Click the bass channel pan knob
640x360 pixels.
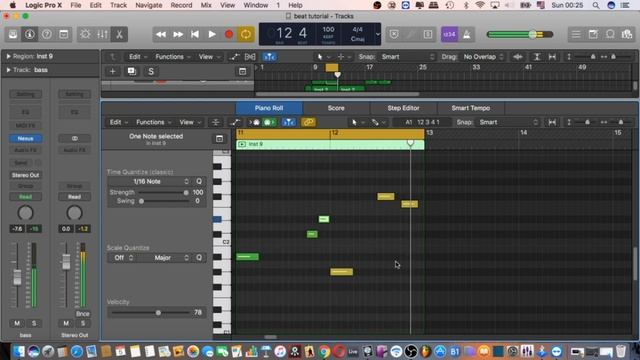[x=25, y=213]
